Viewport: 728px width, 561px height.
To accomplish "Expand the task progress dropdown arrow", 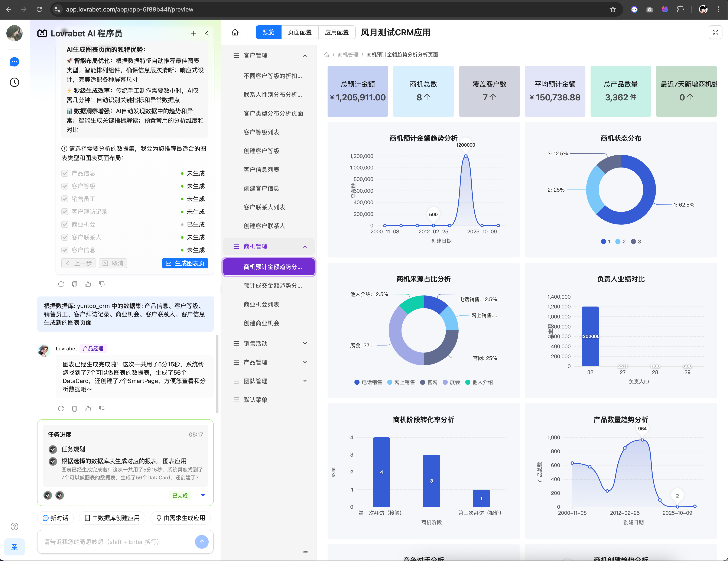I will [x=203, y=495].
